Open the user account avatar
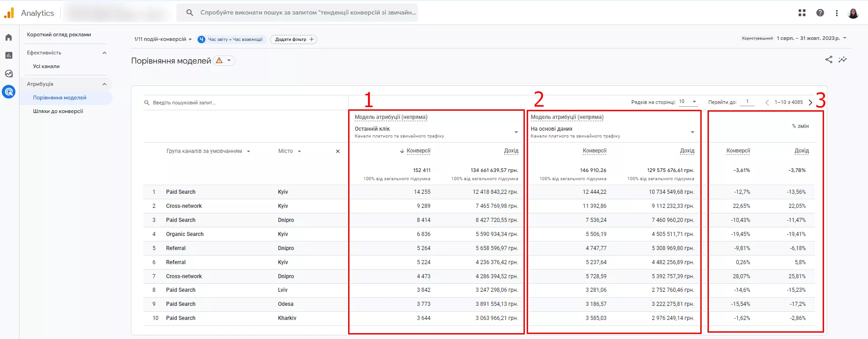This screenshot has height=339, width=868. (853, 13)
